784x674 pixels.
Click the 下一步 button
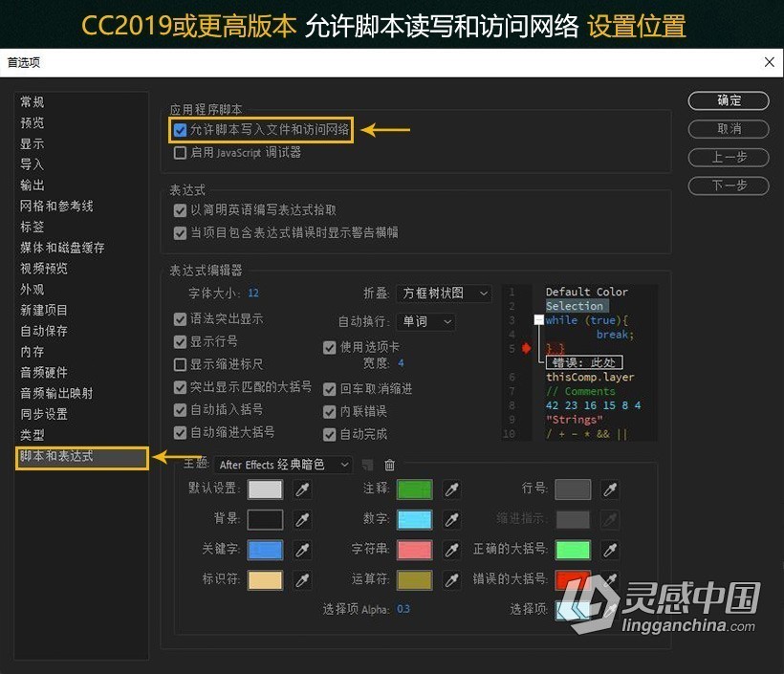pos(729,186)
